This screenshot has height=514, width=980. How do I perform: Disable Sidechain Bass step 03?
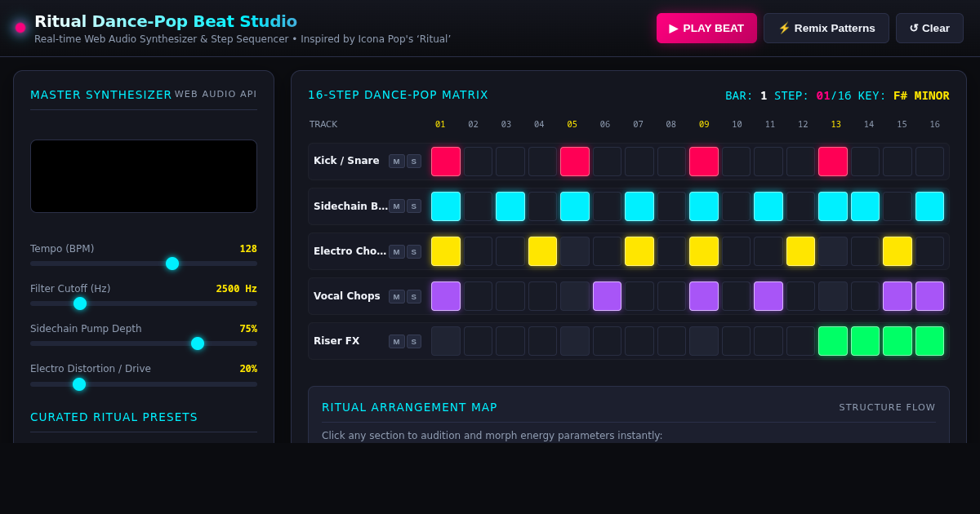coord(510,206)
